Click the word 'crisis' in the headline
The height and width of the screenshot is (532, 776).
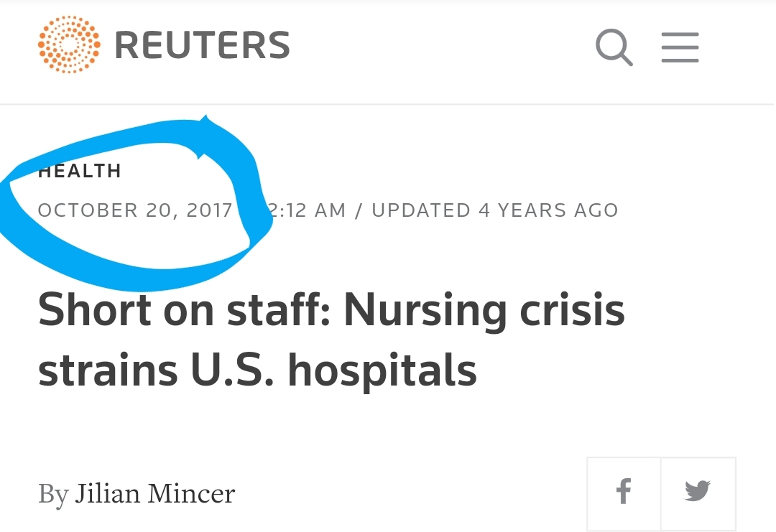[x=572, y=310]
